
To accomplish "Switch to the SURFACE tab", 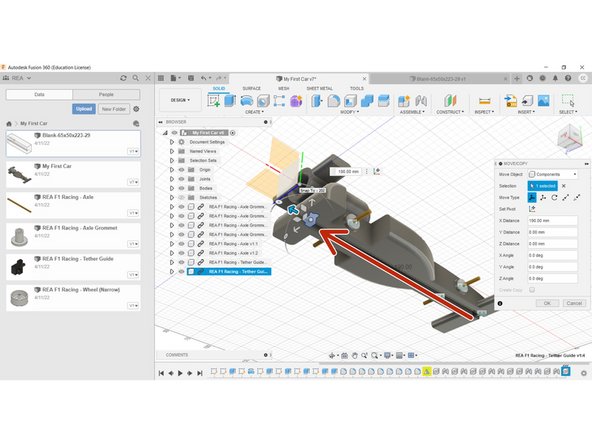I will coord(251,88).
